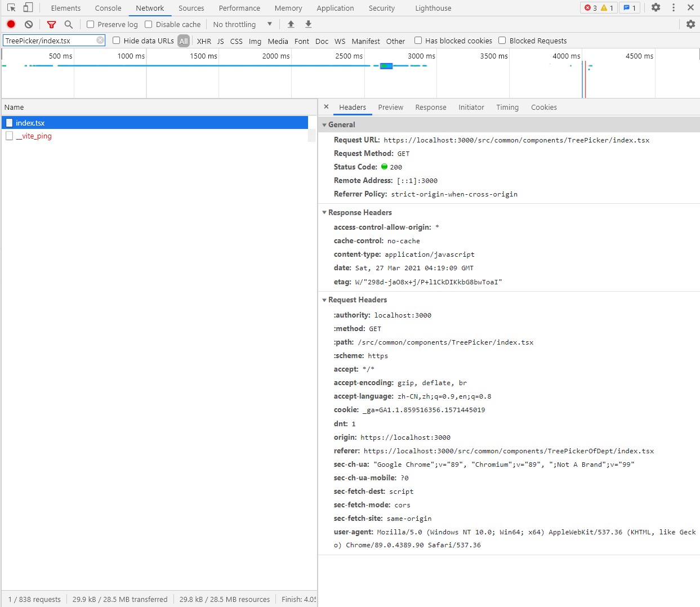700x607 pixels.
Task: Toggle the device toolbar icon
Action: (28, 8)
